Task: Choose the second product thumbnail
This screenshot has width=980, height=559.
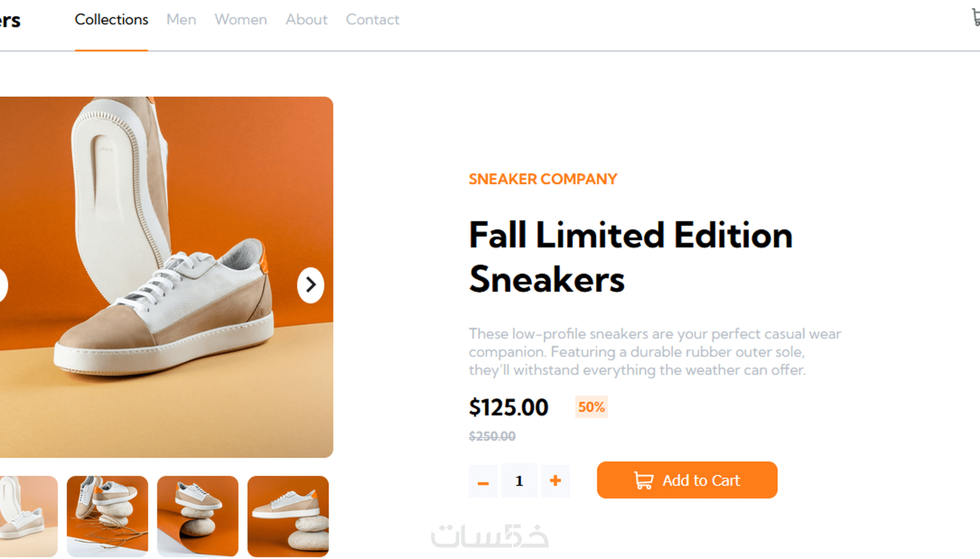Action: click(107, 517)
